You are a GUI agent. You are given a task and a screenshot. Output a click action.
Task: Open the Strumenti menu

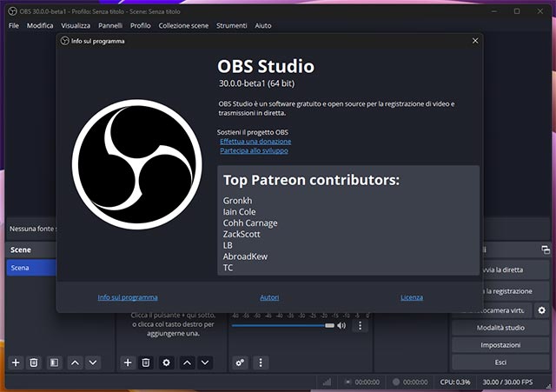pos(232,25)
